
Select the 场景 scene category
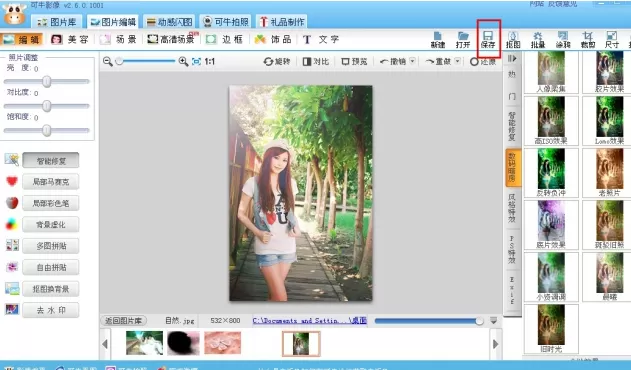point(119,39)
